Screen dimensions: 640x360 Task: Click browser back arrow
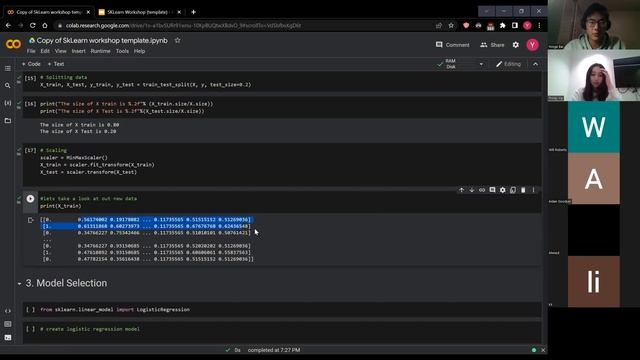coord(9,25)
